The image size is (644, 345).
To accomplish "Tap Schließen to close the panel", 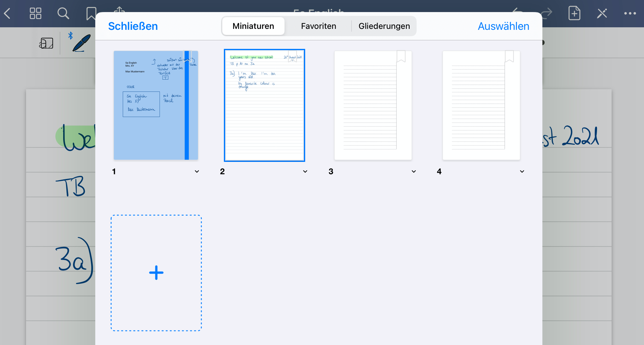I will click(133, 26).
